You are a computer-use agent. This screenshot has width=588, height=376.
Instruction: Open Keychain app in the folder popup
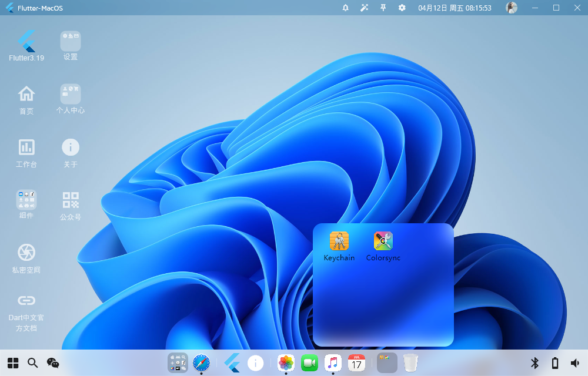coord(339,241)
